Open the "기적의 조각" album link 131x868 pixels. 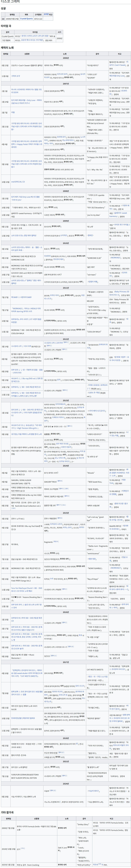tap(15, 76)
